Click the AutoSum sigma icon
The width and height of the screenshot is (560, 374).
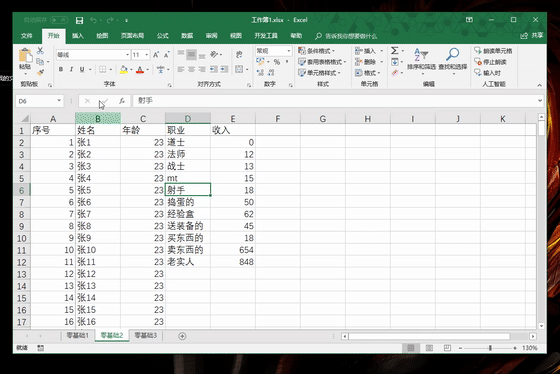[394, 51]
